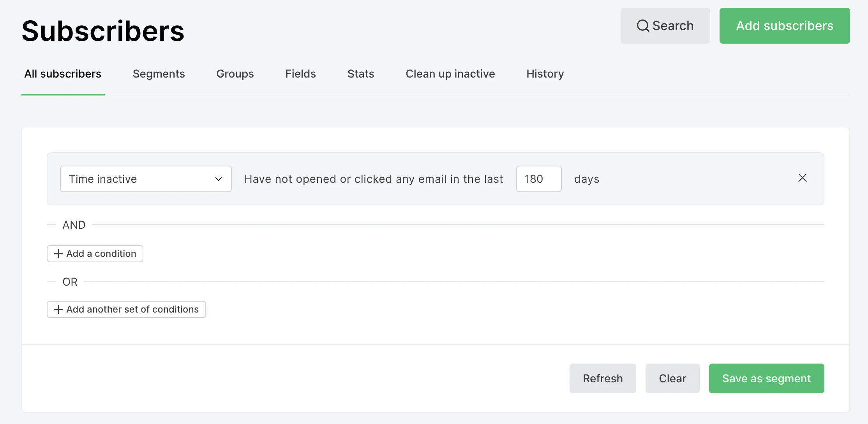Open the Groups tab

click(x=235, y=74)
